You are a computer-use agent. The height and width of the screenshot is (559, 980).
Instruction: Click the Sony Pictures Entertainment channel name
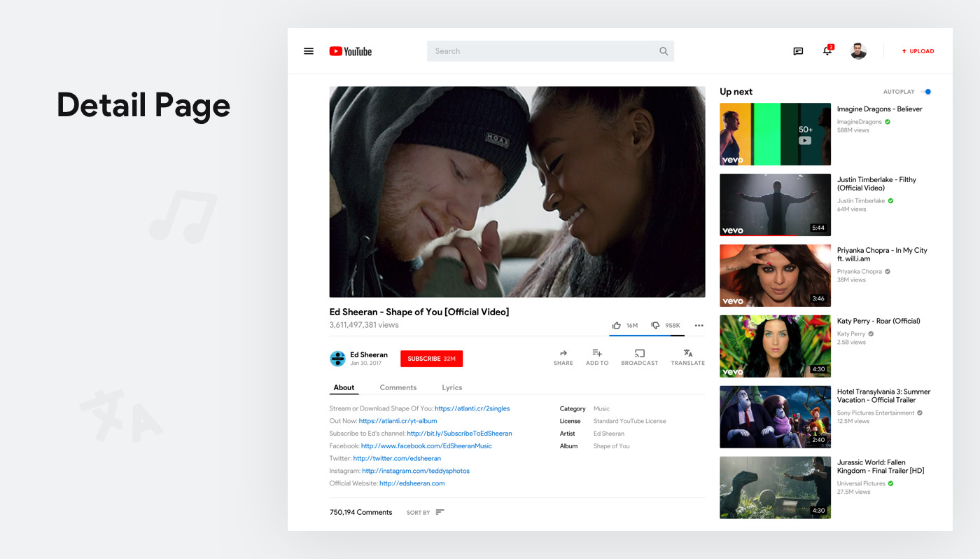(876, 413)
